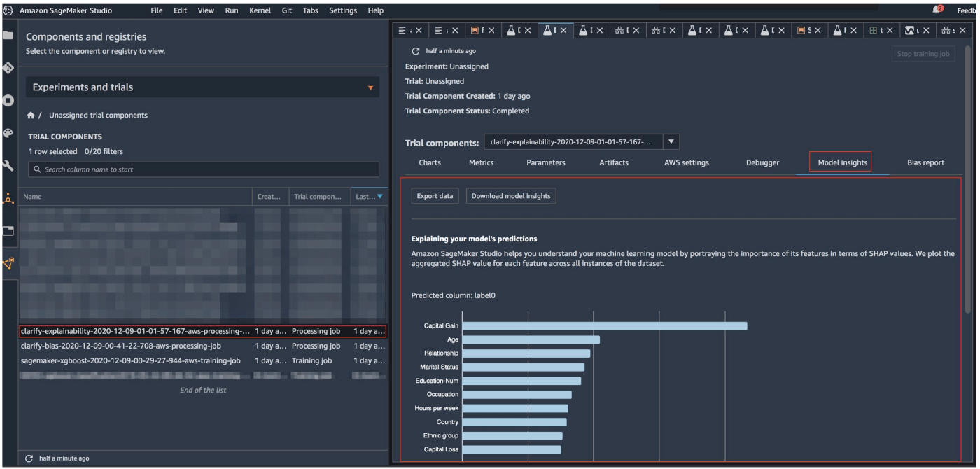This screenshot has height=469, width=980.
Task: Select the Model insights tab
Action: [843, 162]
